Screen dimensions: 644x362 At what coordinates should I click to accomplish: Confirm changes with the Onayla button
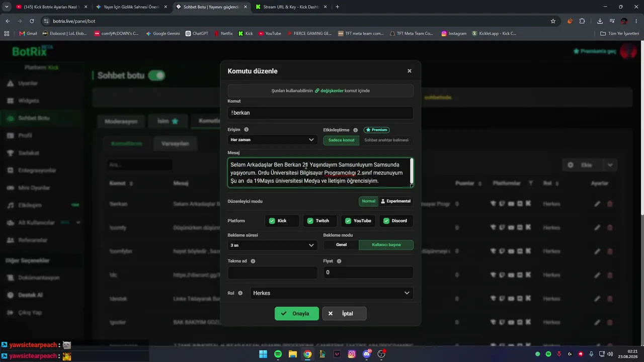coord(297,313)
